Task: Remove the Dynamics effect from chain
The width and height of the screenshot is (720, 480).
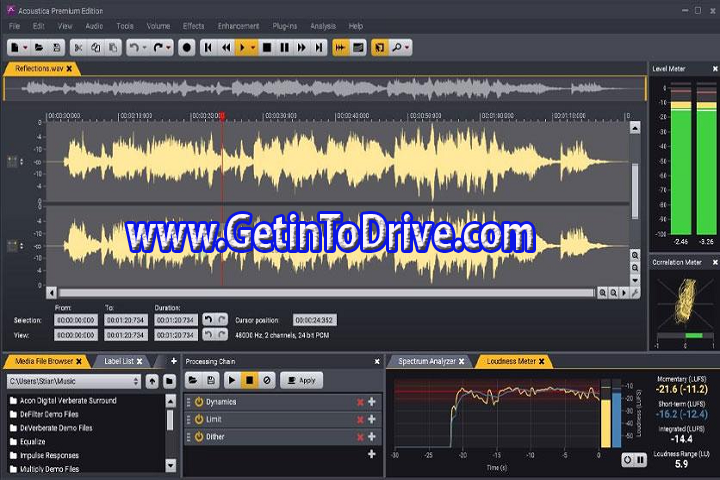Action: coord(360,402)
